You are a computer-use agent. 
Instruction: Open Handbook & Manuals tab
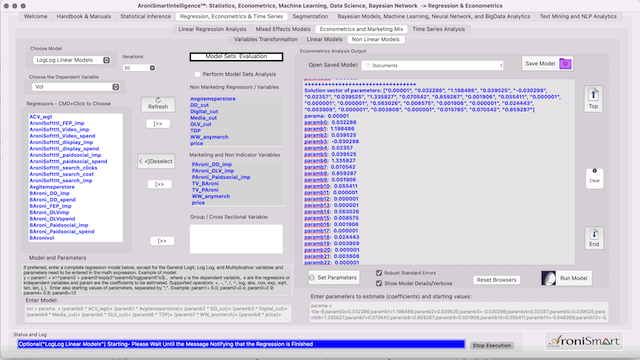pyautogui.click(x=84, y=16)
